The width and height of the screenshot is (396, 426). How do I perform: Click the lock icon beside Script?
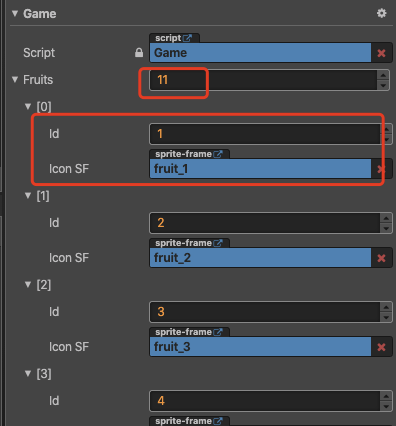pyautogui.click(x=139, y=53)
